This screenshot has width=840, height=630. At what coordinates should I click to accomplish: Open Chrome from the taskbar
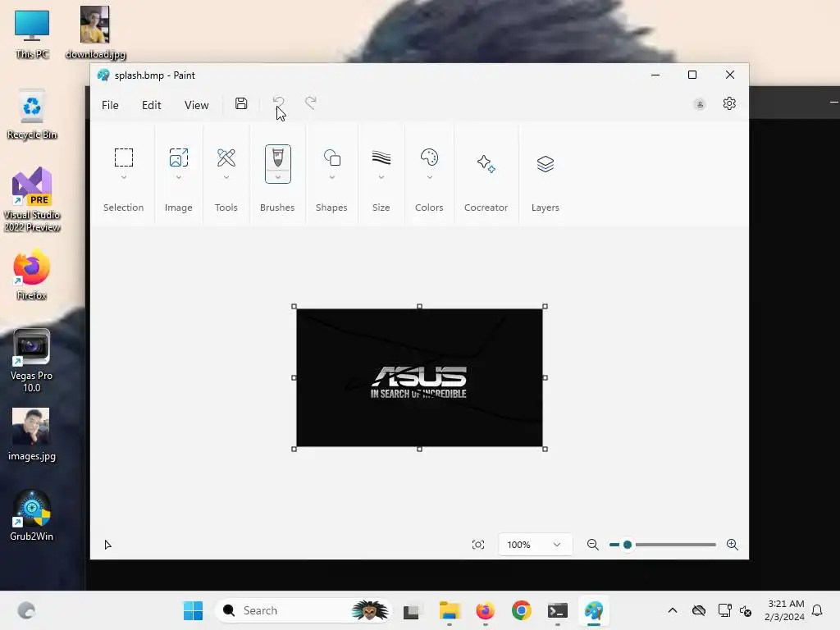(x=521, y=610)
